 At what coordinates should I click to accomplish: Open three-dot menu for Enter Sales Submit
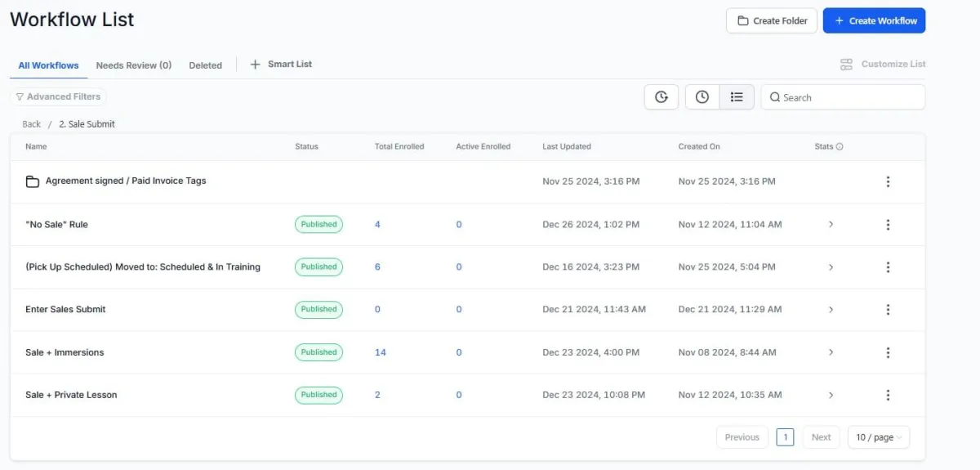click(888, 310)
